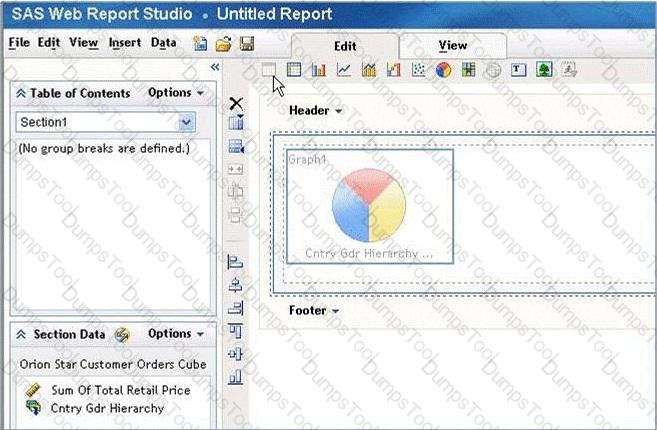
Task: Align objects to the right edge
Action: pyautogui.click(x=235, y=308)
